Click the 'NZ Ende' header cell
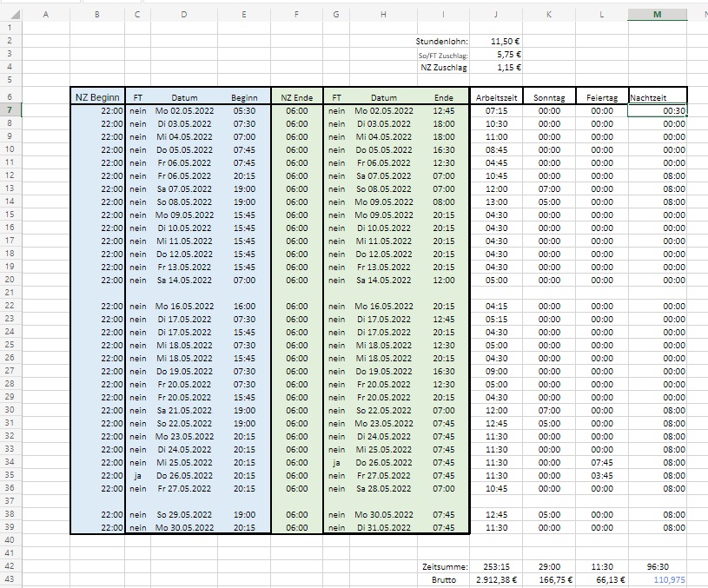The width and height of the screenshot is (708, 588). coord(296,97)
